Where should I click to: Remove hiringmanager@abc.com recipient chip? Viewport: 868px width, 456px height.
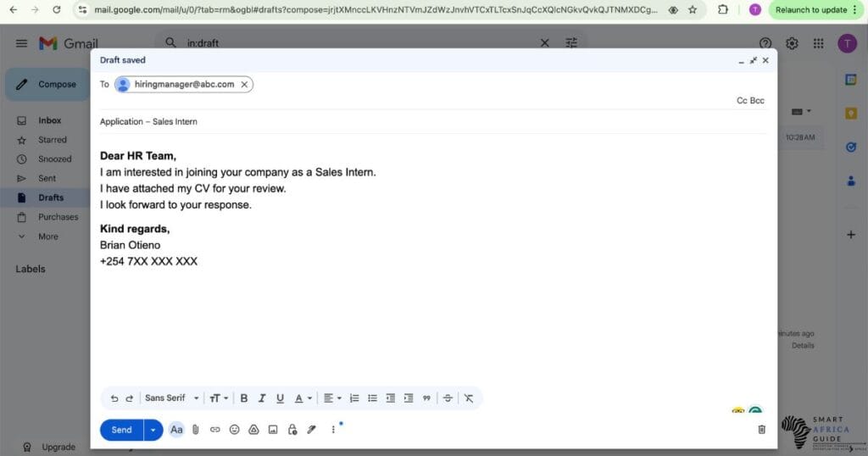[x=244, y=84]
